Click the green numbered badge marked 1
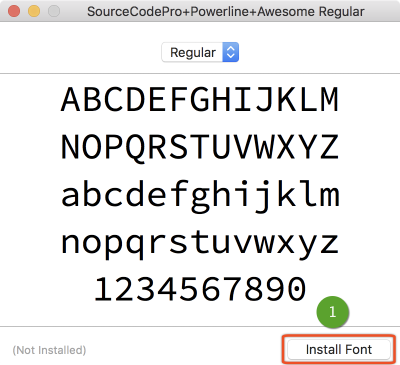Image resolution: width=400 pixels, height=365 pixels. (333, 312)
